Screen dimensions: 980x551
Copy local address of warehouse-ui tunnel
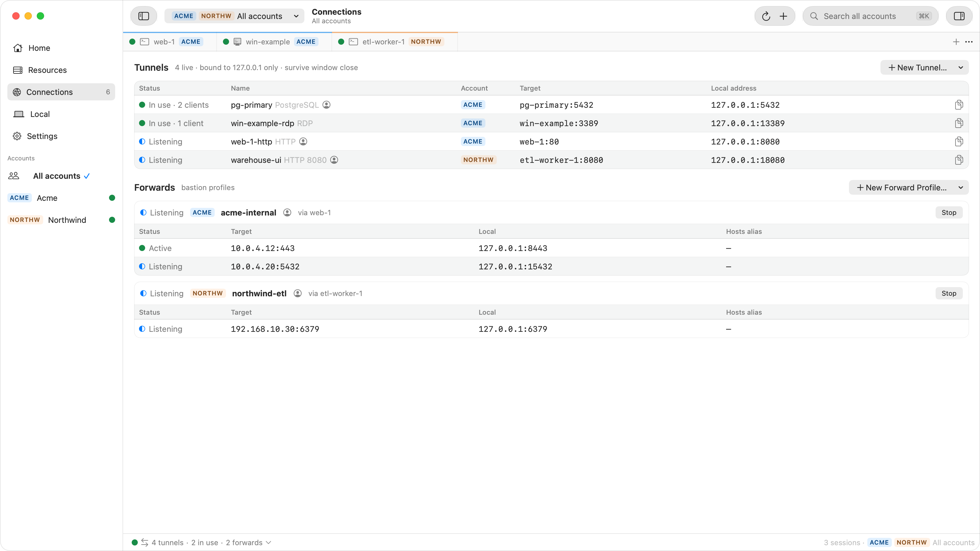click(959, 160)
